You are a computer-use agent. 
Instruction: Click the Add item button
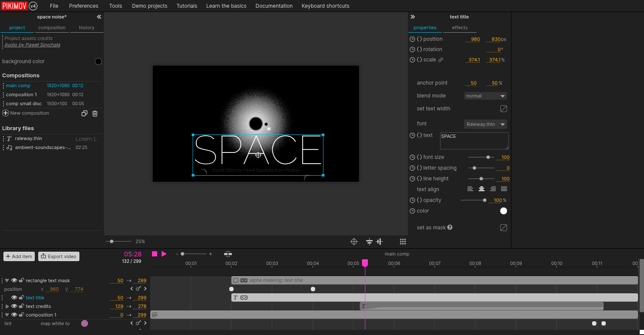click(19, 256)
